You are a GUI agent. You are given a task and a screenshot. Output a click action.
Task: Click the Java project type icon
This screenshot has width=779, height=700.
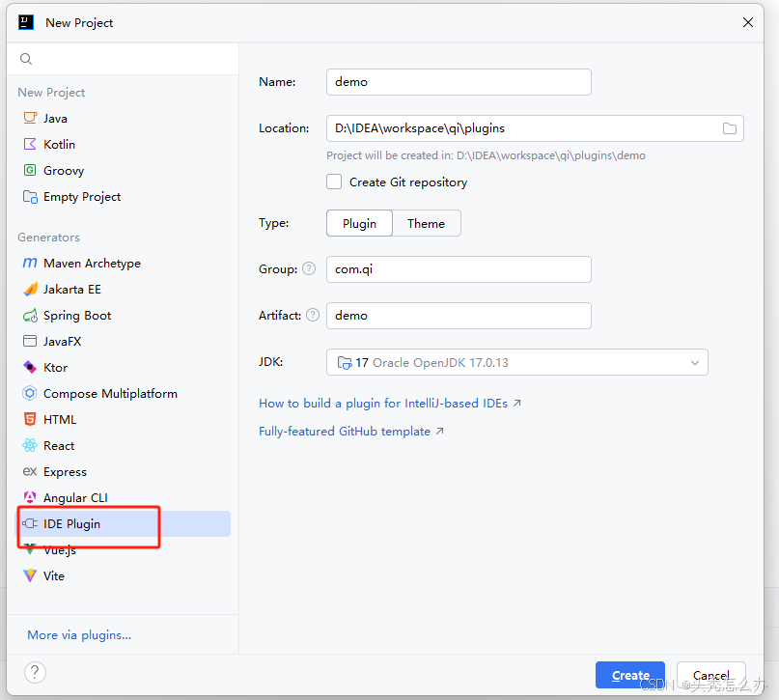(x=30, y=118)
